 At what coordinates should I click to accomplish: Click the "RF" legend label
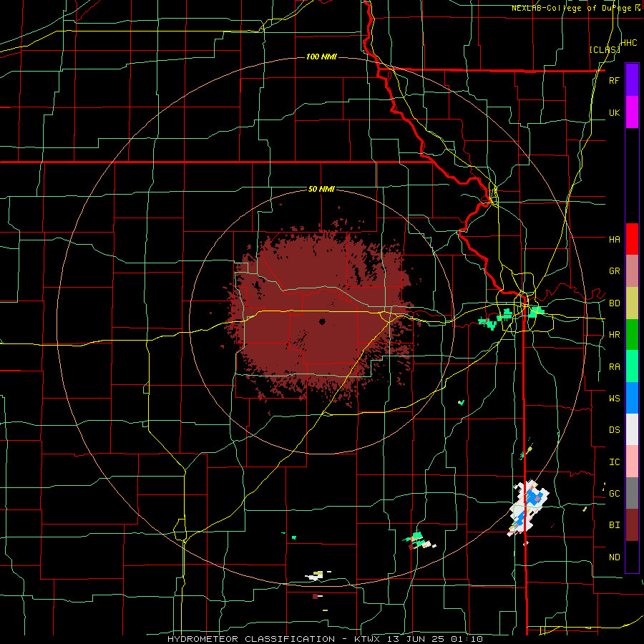pyautogui.click(x=614, y=80)
